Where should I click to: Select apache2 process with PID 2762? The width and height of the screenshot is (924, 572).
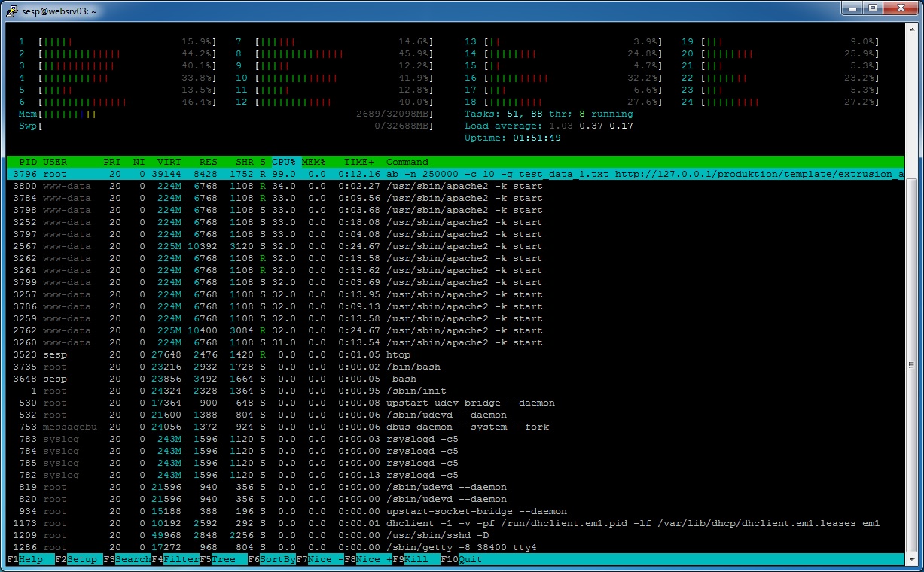[x=455, y=330]
